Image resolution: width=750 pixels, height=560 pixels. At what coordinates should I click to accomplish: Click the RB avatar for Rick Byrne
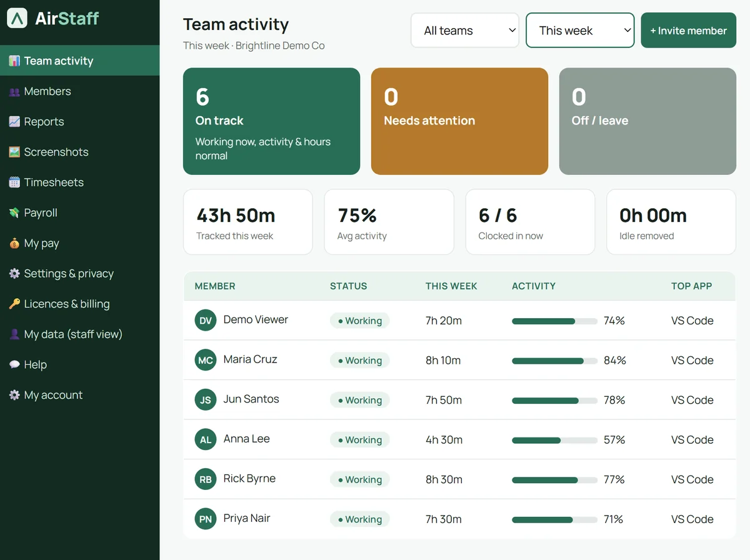(x=206, y=479)
